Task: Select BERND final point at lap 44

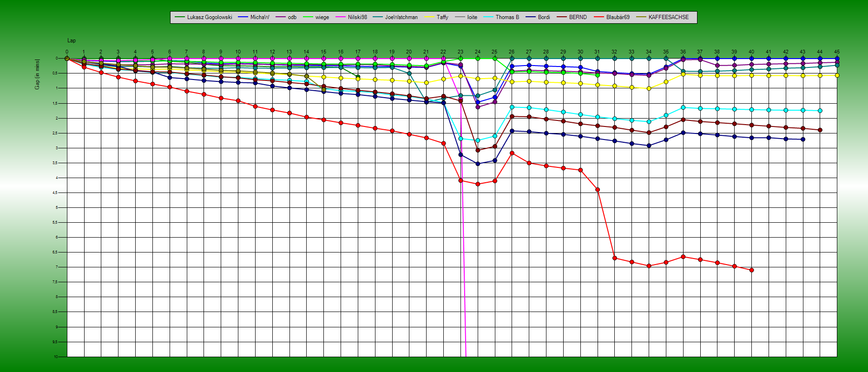Action: [820, 130]
